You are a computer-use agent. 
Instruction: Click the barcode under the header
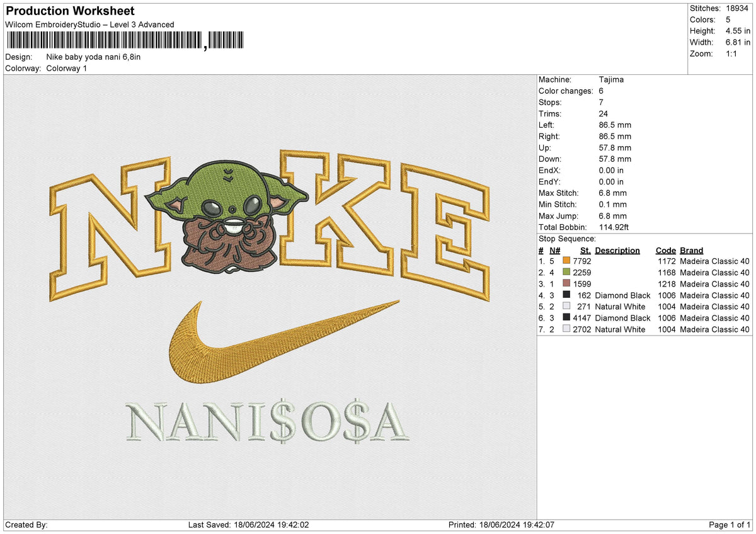[x=124, y=41]
